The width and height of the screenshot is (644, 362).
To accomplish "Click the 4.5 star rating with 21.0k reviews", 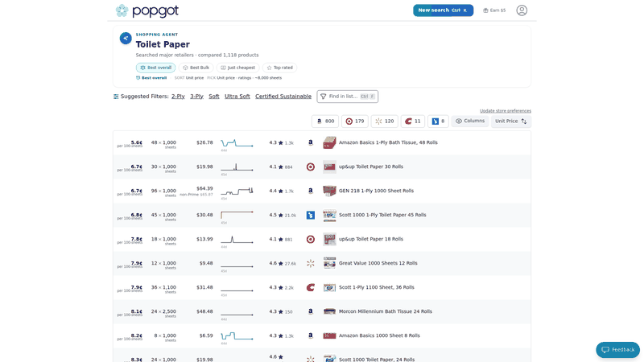I will click(x=283, y=215).
